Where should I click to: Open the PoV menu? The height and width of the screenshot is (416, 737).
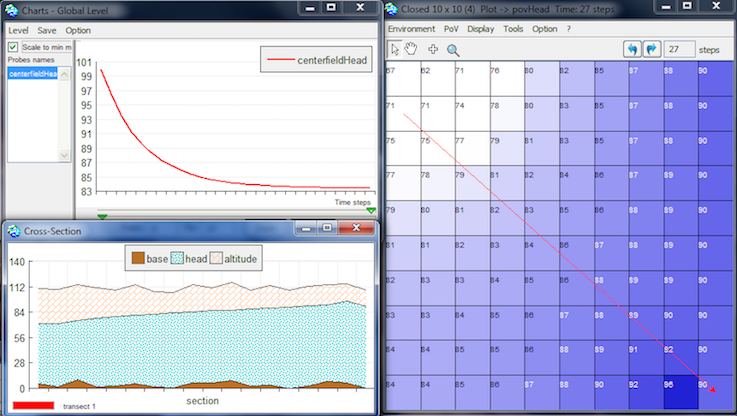(x=450, y=29)
